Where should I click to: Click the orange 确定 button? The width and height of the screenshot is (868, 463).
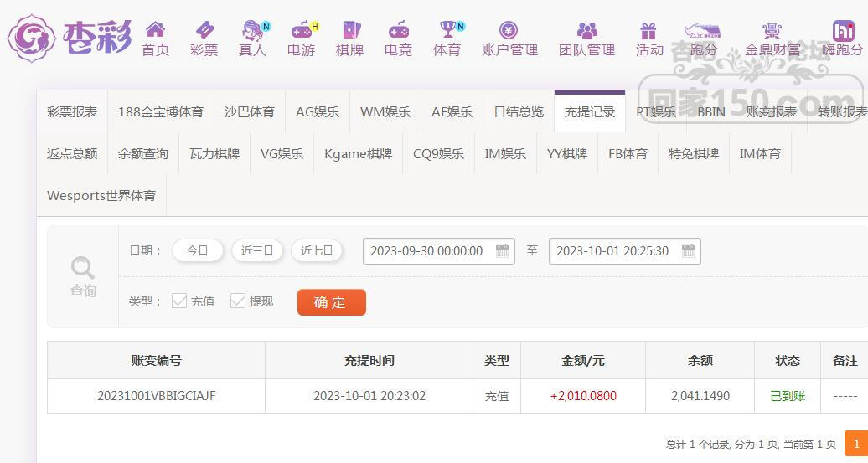(x=332, y=302)
